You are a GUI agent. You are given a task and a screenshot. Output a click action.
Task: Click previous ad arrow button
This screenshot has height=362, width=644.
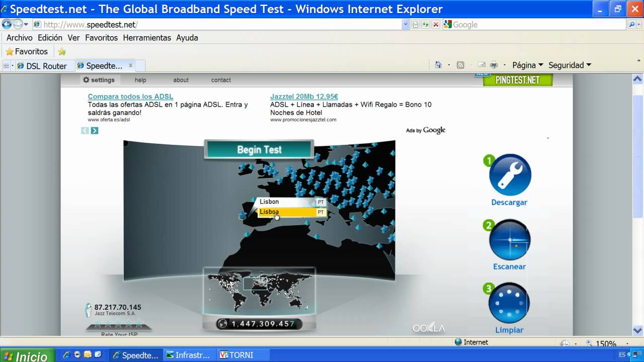85,131
